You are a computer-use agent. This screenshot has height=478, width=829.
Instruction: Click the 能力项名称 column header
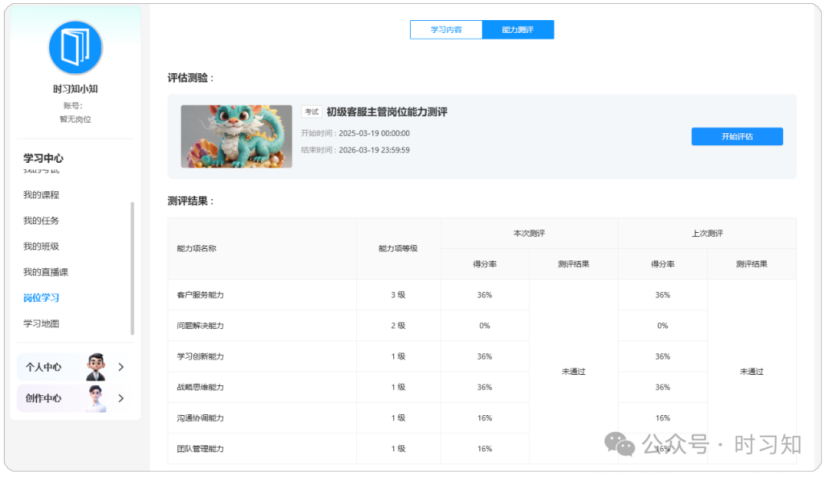click(x=197, y=249)
